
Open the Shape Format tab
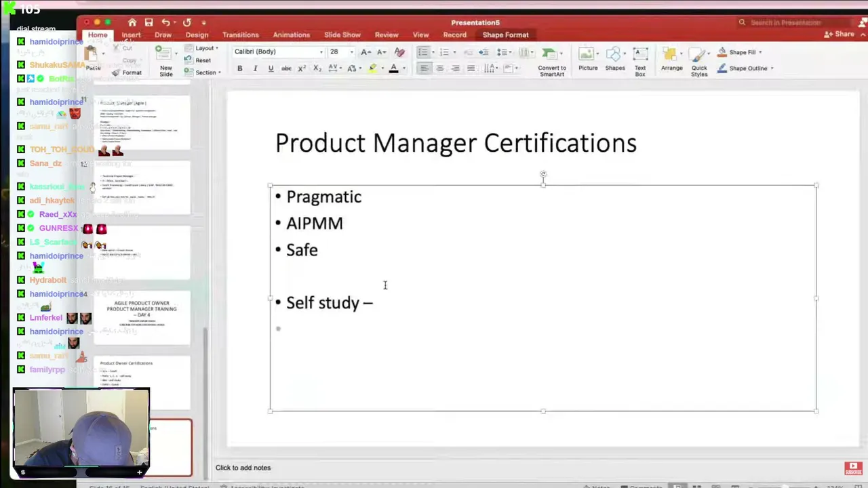point(505,35)
